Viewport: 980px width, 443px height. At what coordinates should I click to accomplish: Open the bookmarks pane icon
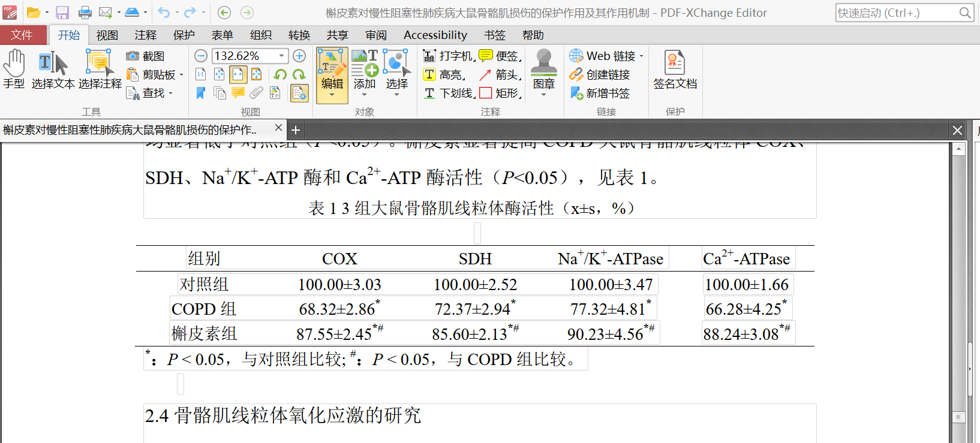pyautogui.click(x=201, y=93)
